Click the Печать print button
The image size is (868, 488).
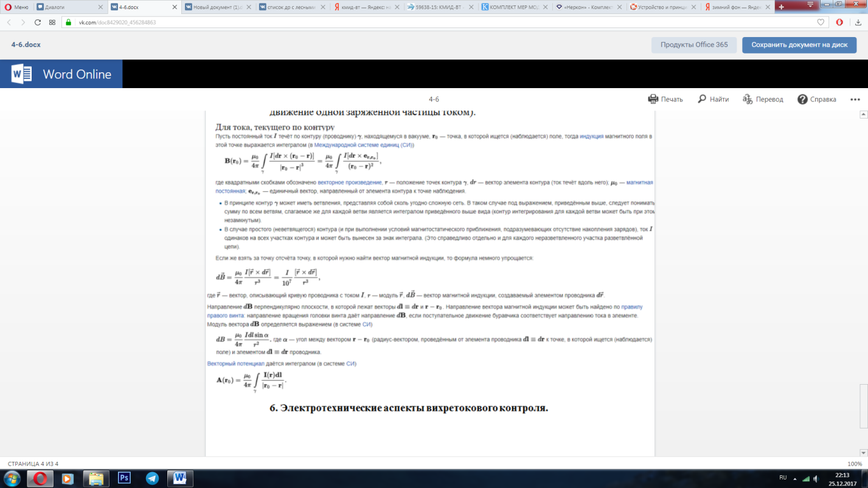665,99
